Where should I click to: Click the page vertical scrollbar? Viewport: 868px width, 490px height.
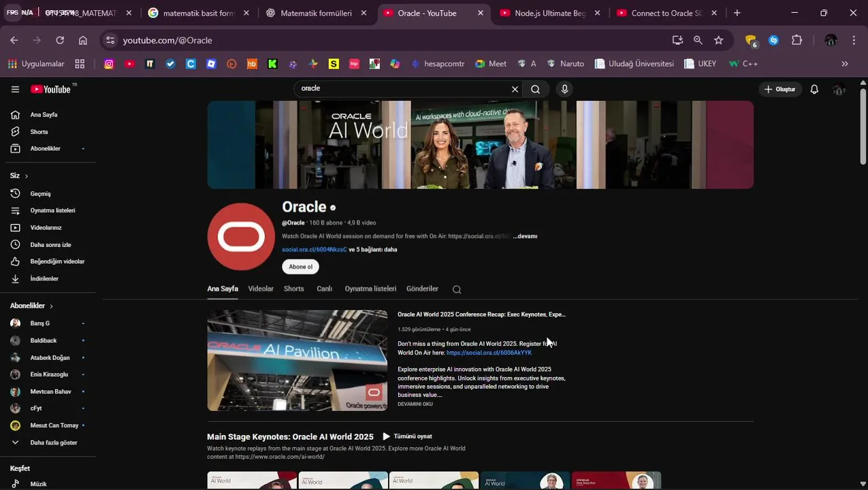point(863,126)
